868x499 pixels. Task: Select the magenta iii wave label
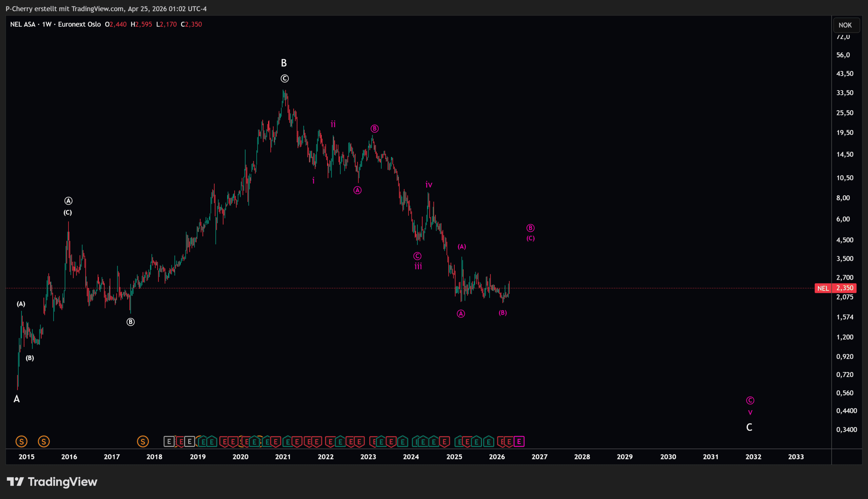click(418, 266)
